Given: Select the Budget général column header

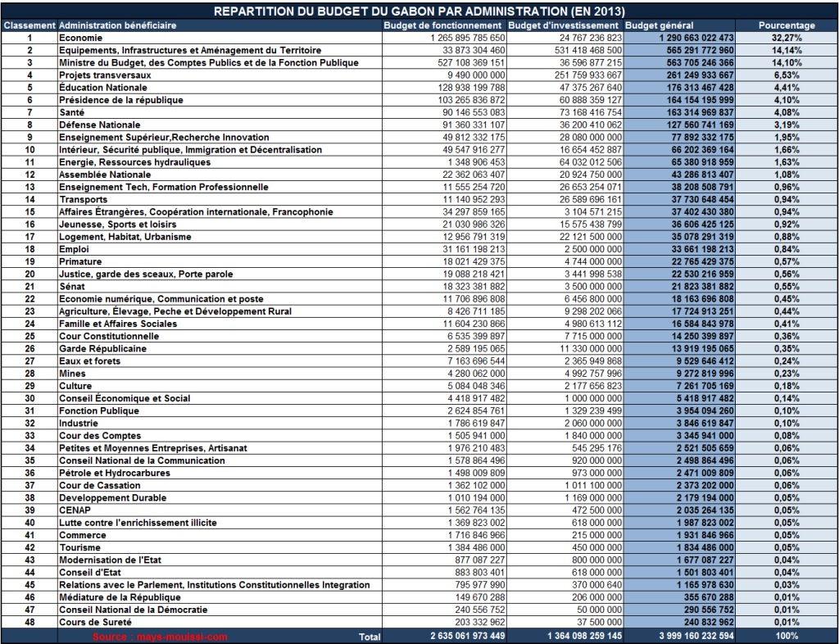Looking at the screenshot, I should (653, 25).
